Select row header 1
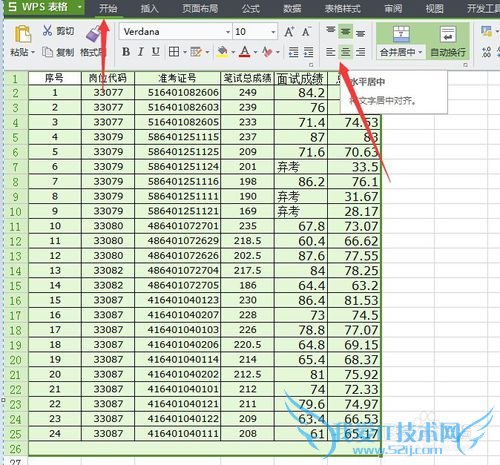Screen dimensions: 500x465 15,79
